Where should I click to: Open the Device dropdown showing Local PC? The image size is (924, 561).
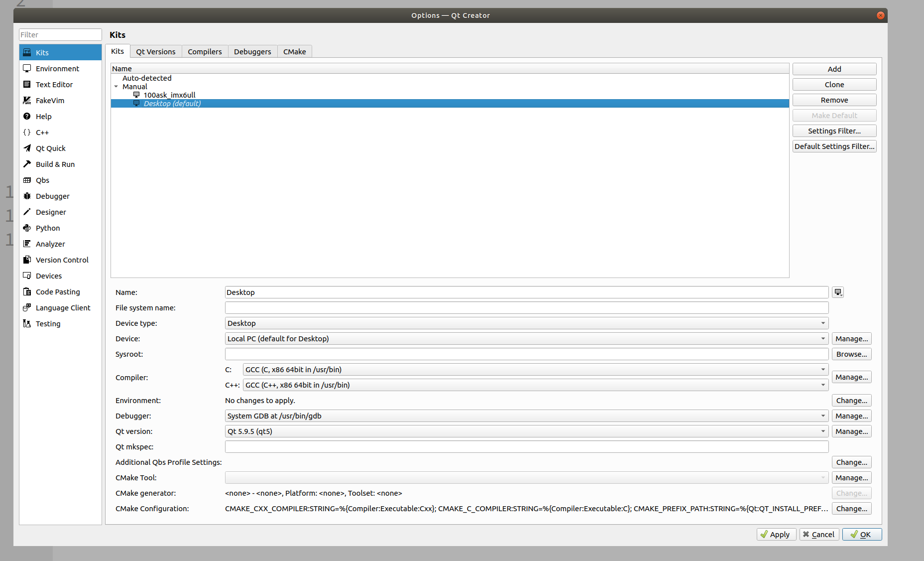pos(527,339)
